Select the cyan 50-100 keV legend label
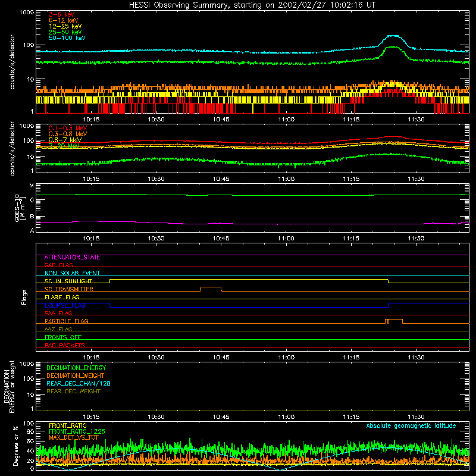Image resolution: width=476 pixels, height=476 pixels. point(67,38)
